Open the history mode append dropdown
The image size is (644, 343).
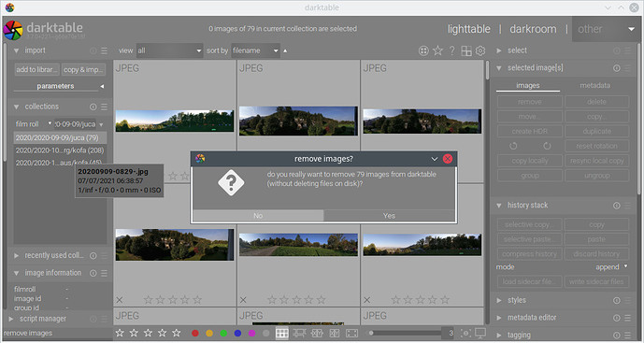(611, 267)
